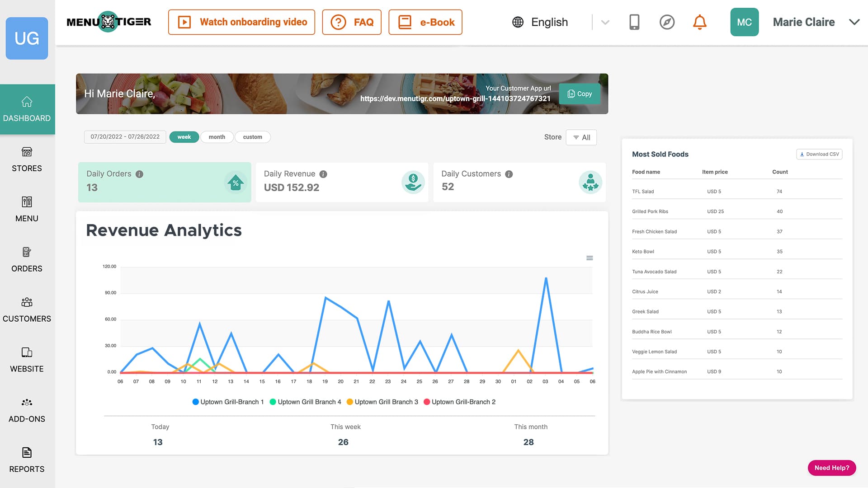Click the mobile phone preview icon
This screenshot has height=488, width=868.
click(x=634, y=22)
